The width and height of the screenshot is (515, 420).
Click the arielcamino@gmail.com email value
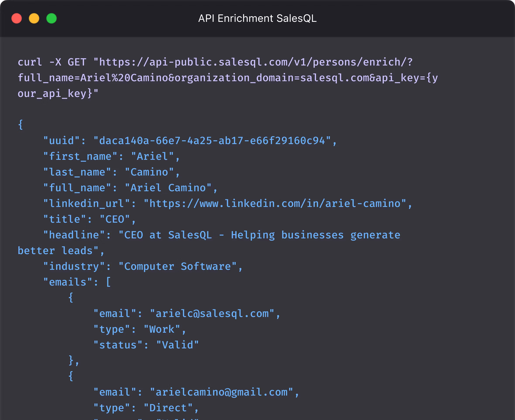221,392
